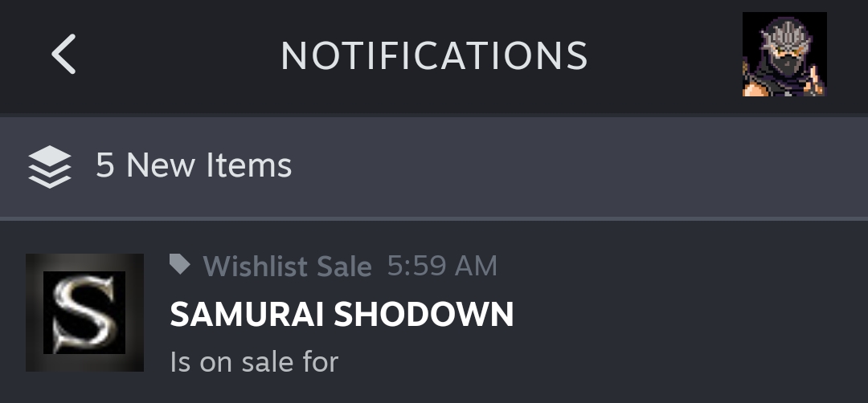Expand the 5 New Items group
868x403 pixels.
click(434, 166)
